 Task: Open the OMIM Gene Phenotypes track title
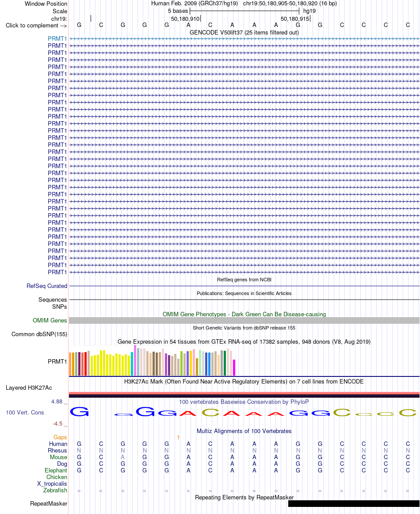pyautogui.click(x=244, y=314)
